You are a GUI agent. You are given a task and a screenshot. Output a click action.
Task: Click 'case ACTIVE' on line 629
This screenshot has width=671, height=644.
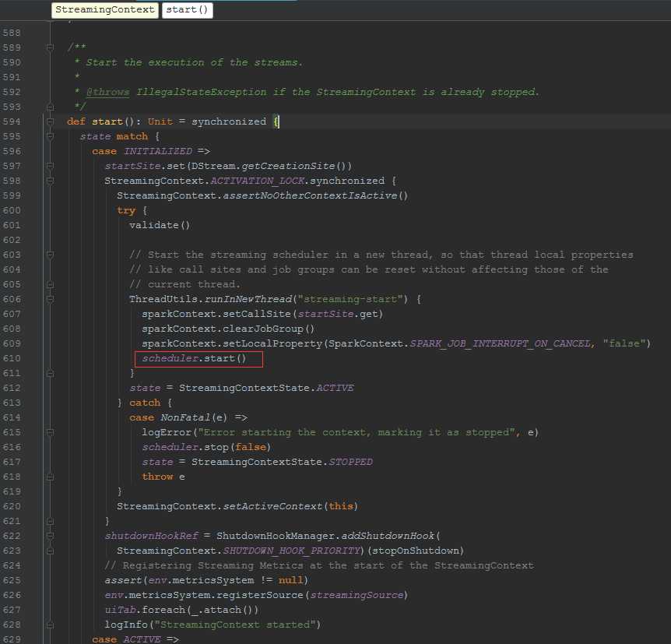[x=126, y=639]
